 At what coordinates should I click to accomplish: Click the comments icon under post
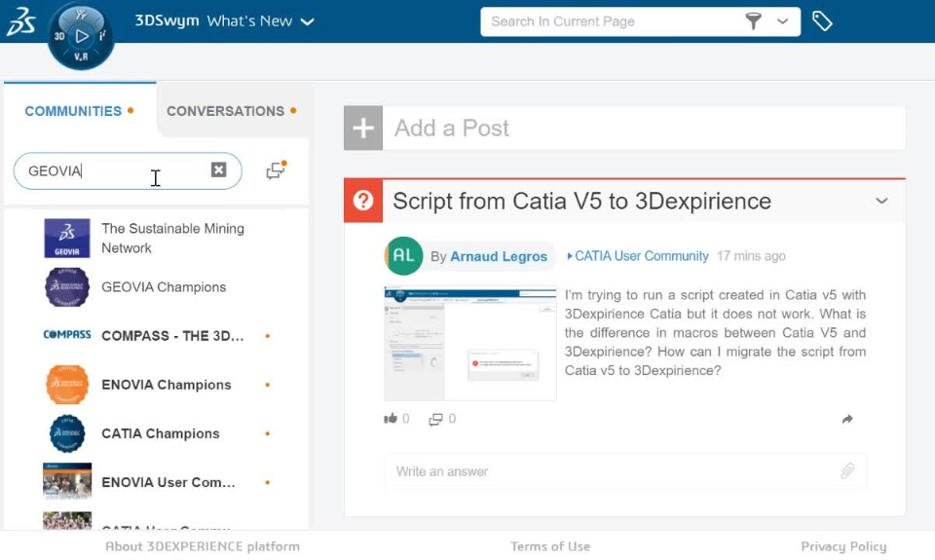coord(436,419)
